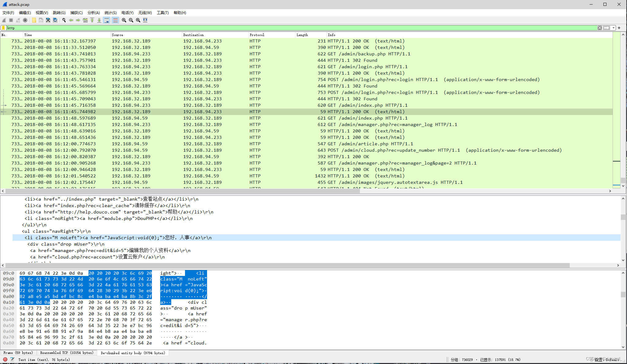The image size is (627, 364).
Task: Go forward to next packet arrow
Action: [78, 20]
